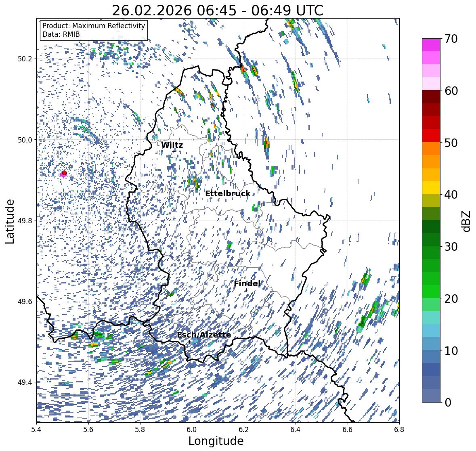Screen dimensions: 476x451
Task: Click the 6.2 longitude tick label
Action: pos(244,430)
